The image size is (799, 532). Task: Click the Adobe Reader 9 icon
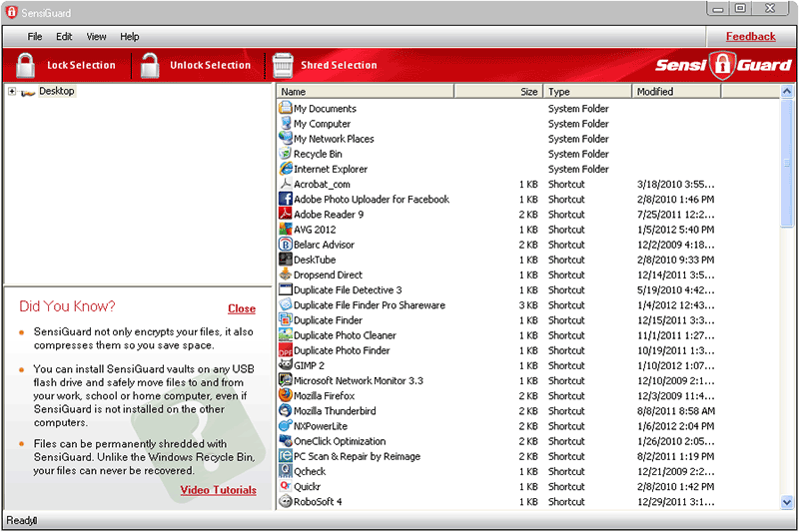pos(286,214)
